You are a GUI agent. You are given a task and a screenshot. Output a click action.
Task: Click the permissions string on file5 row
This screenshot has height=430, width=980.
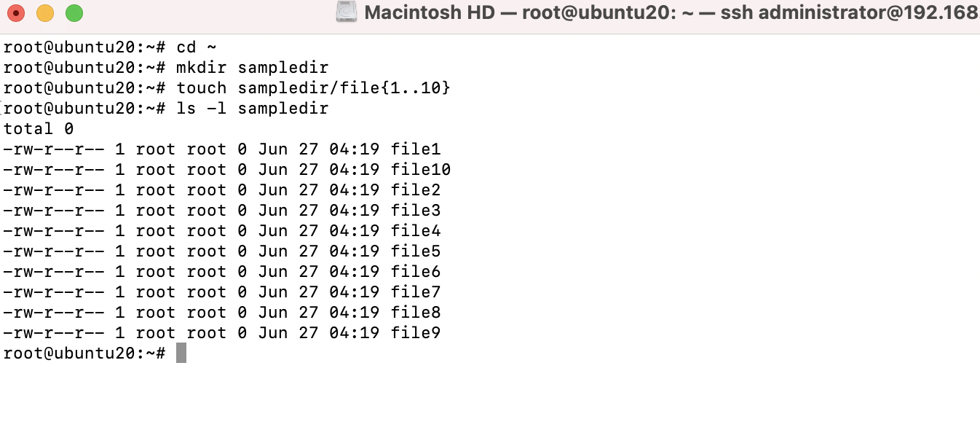pos(54,251)
